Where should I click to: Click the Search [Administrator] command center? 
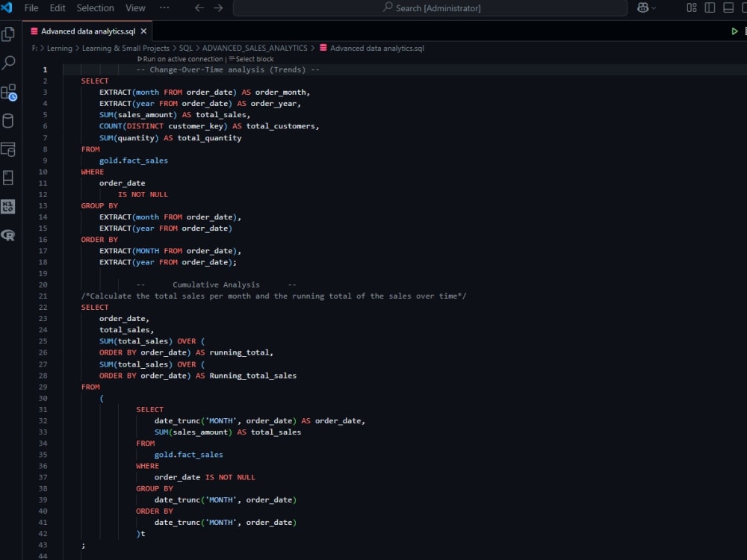point(430,8)
